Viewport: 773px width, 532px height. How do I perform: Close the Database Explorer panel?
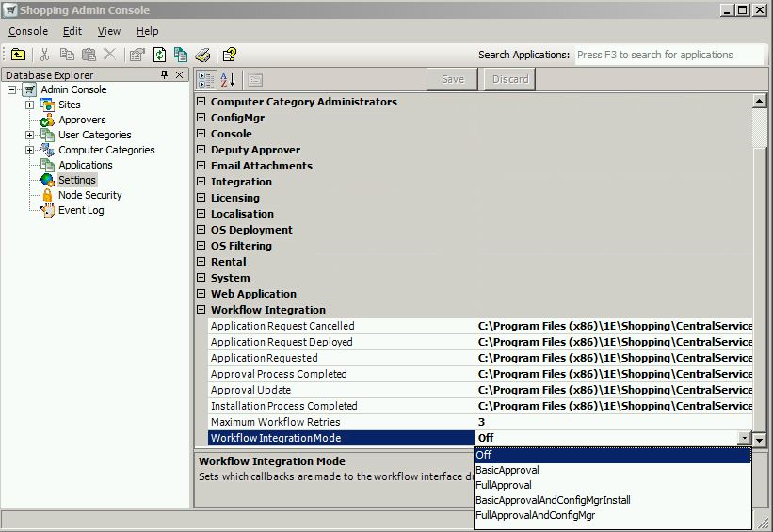pyautogui.click(x=179, y=74)
